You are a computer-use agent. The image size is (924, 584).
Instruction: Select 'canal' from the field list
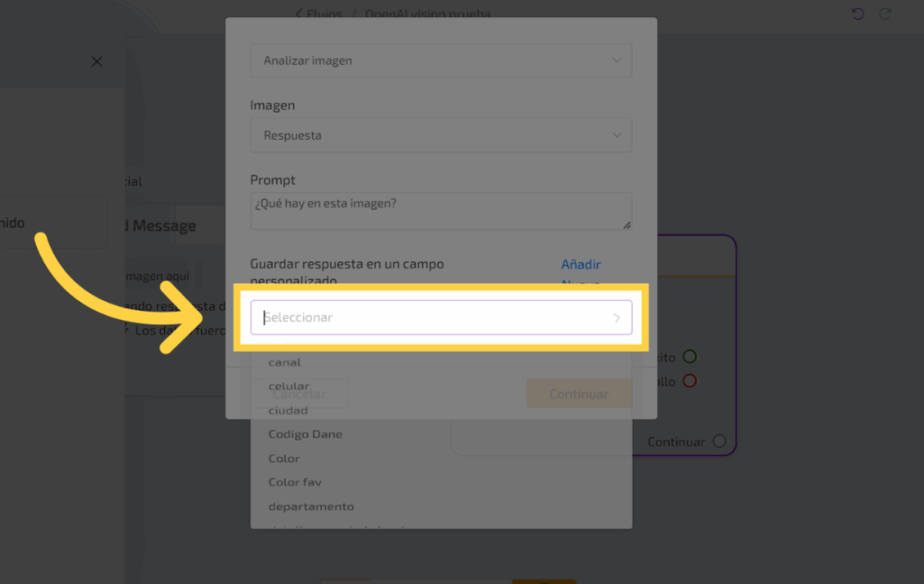click(285, 362)
